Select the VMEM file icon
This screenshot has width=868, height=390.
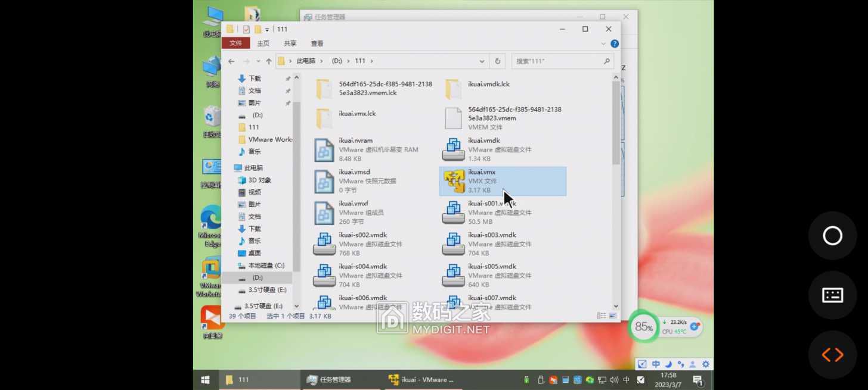click(x=454, y=118)
